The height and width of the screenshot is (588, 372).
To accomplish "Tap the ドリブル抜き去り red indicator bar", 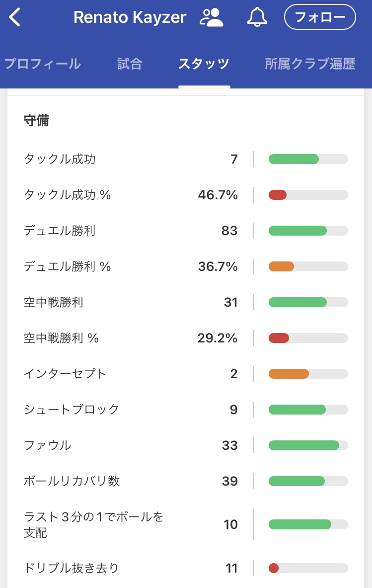I will [x=274, y=568].
